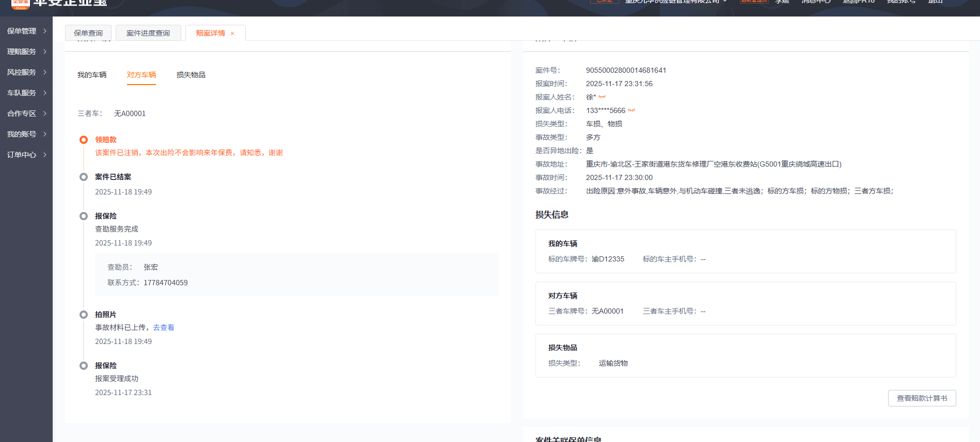The height and width of the screenshot is (442, 980).
Task: Go to 订单中心 in the sidebar
Action: point(26,155)
